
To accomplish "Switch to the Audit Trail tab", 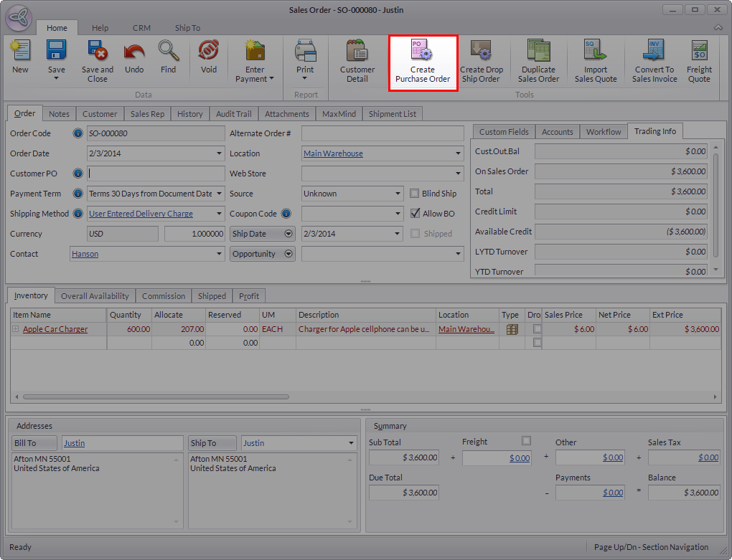I will 233,114.
